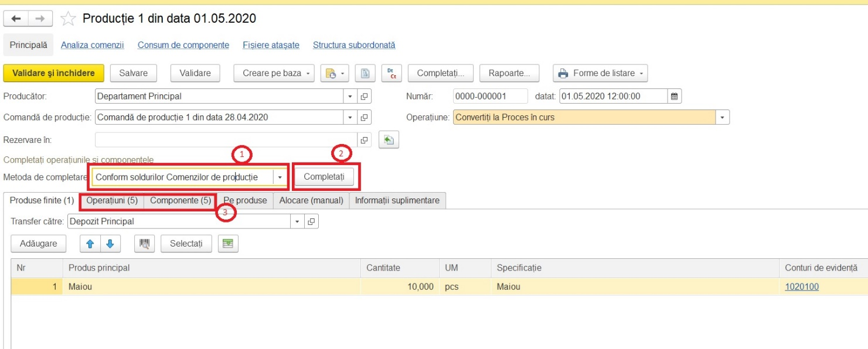Image resolution: width=868 pixels, height=349 pixels.
Task: Click the Completați button next to method
Action: pos(324,177)
